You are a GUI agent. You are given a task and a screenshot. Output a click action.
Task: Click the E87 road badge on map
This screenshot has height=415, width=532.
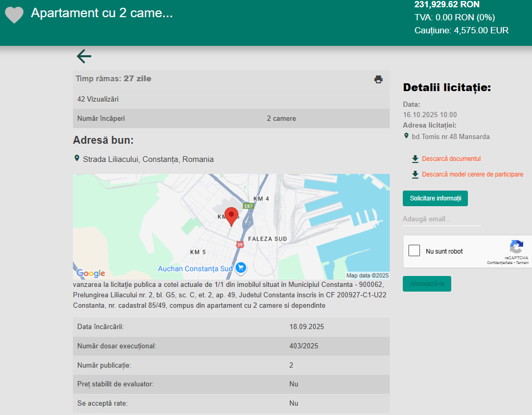tap(249, 206)
